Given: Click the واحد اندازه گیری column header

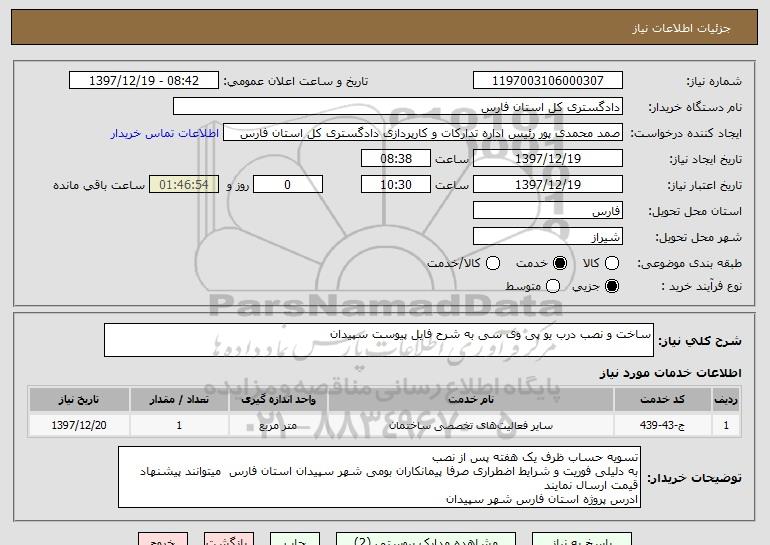Looking at the screenshot, I should [278, 399].
